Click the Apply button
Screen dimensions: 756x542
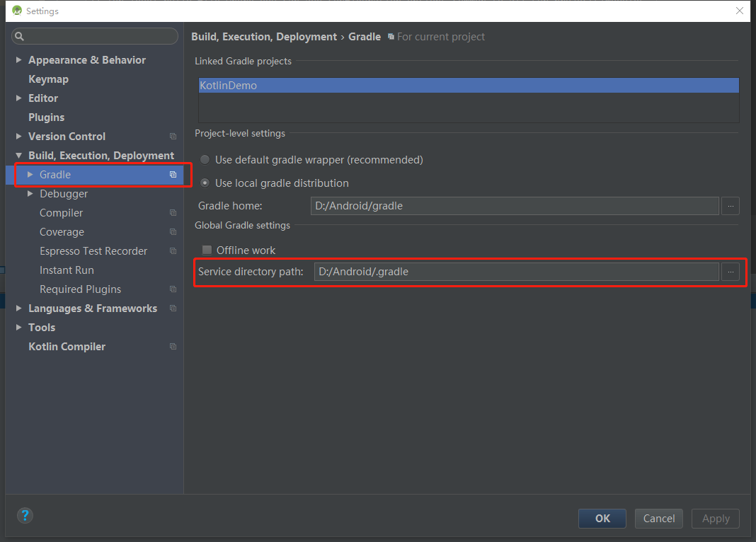(716, 519)
